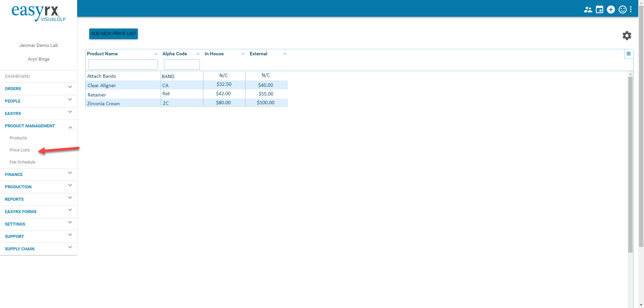Screen dimensions: 644x308
Task: Sort by Alpha Code column header
Action: [175, 54]
